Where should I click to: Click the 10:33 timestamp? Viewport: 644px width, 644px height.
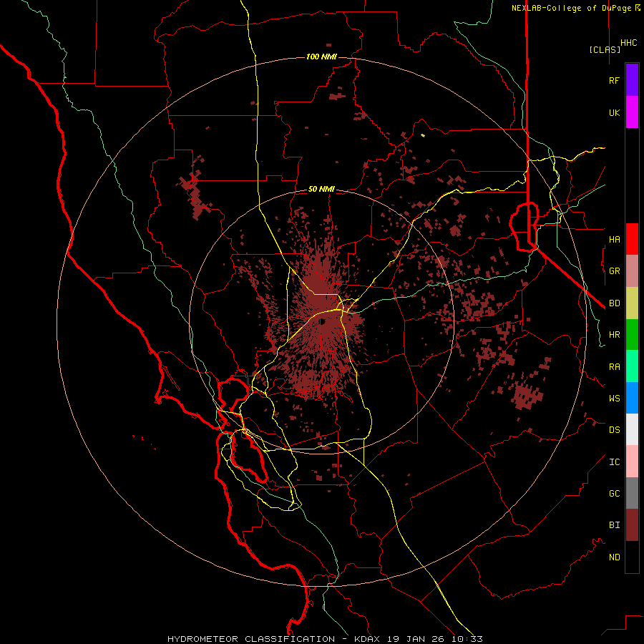click(x=467, y=639)
